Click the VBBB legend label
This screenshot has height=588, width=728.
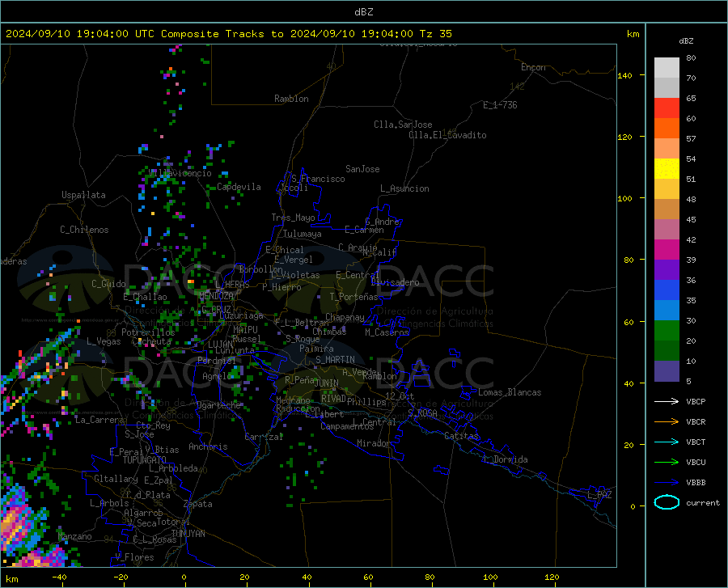coord(696,483)
